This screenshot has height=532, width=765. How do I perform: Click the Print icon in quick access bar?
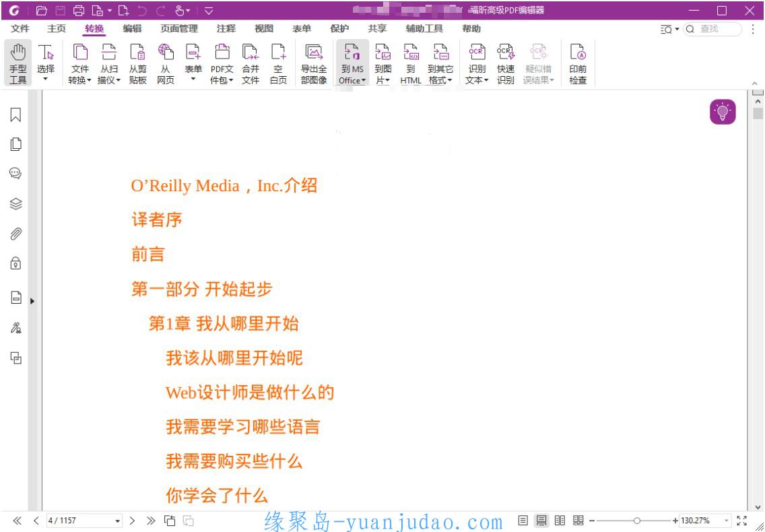click(79, 10)
